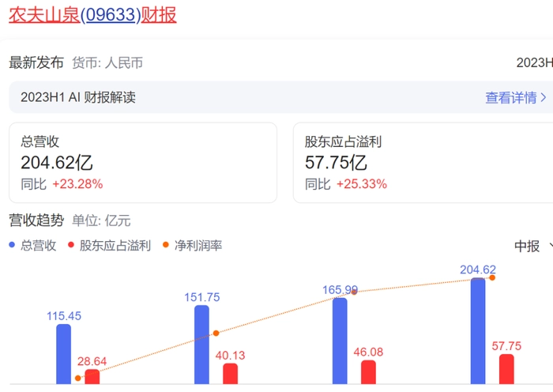This screenshot has width=553, height=392.
Task: Click the blue bar labeled 204.62
Action: 478,330
